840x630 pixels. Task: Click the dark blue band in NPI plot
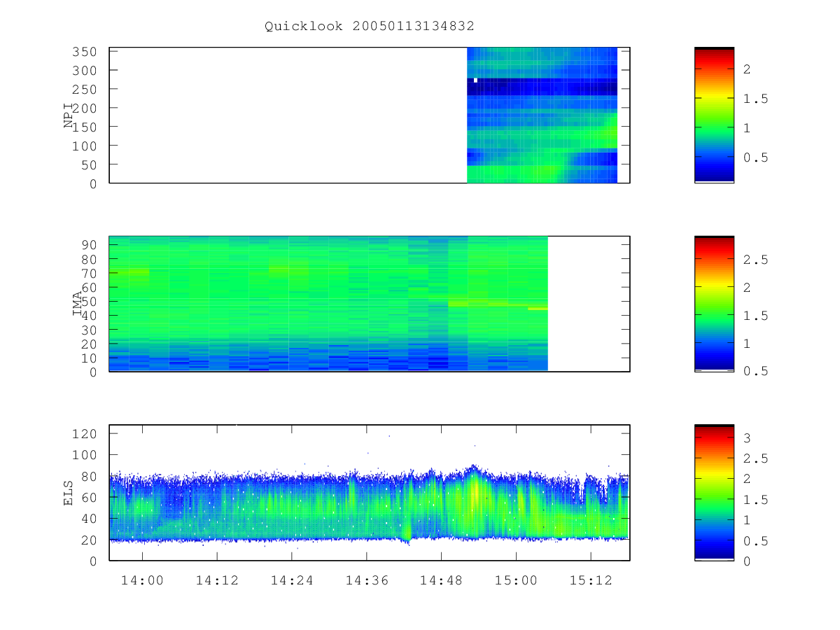(x=542, y=87)
